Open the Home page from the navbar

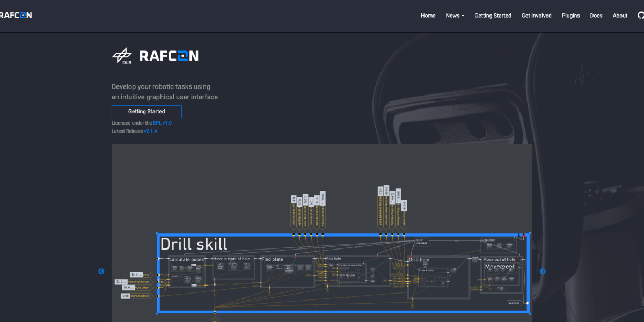(x=428, y=16)
